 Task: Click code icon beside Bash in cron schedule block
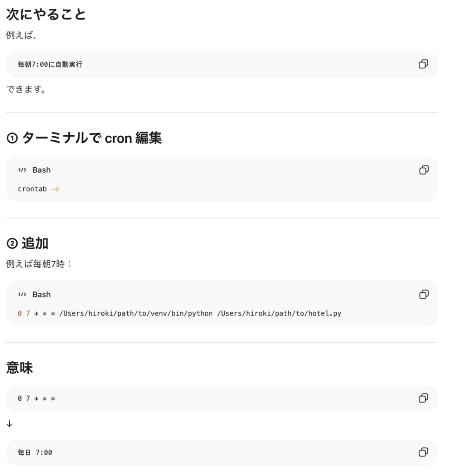click(x=22, y=294)
